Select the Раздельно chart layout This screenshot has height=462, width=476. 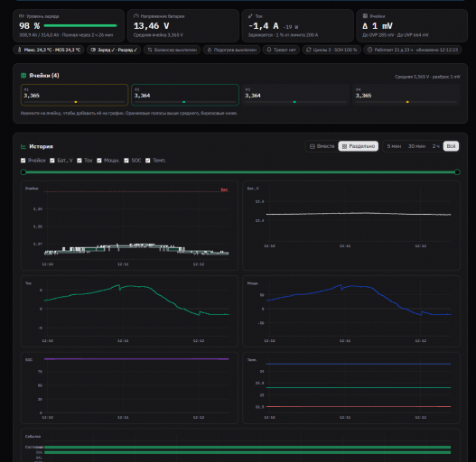(359, 146)
